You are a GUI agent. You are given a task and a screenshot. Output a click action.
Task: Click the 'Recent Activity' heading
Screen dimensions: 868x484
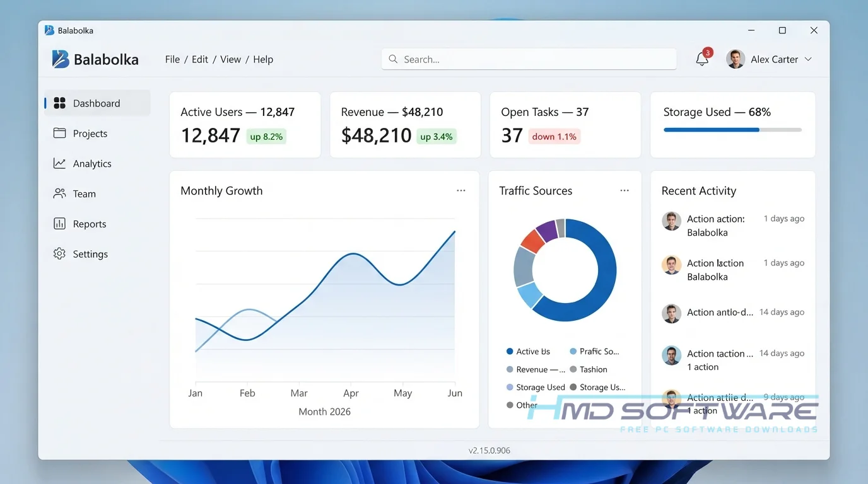699,191
